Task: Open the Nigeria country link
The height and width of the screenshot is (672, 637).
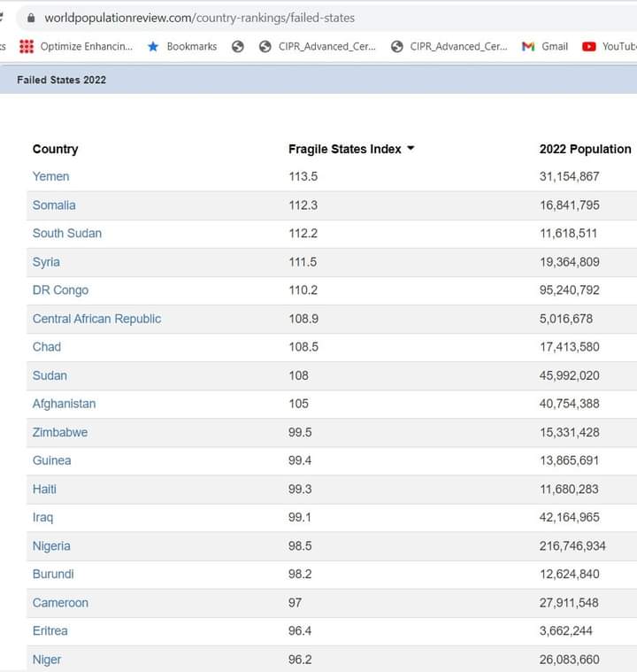Action: pyautogui.click(x=51, y=546)
